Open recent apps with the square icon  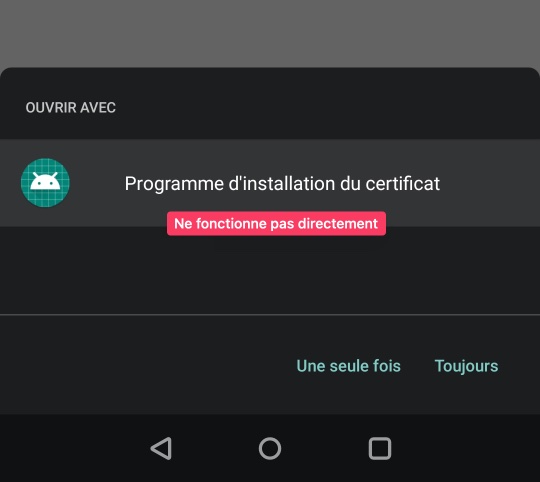pyautogui.click(x=380, y=448)
